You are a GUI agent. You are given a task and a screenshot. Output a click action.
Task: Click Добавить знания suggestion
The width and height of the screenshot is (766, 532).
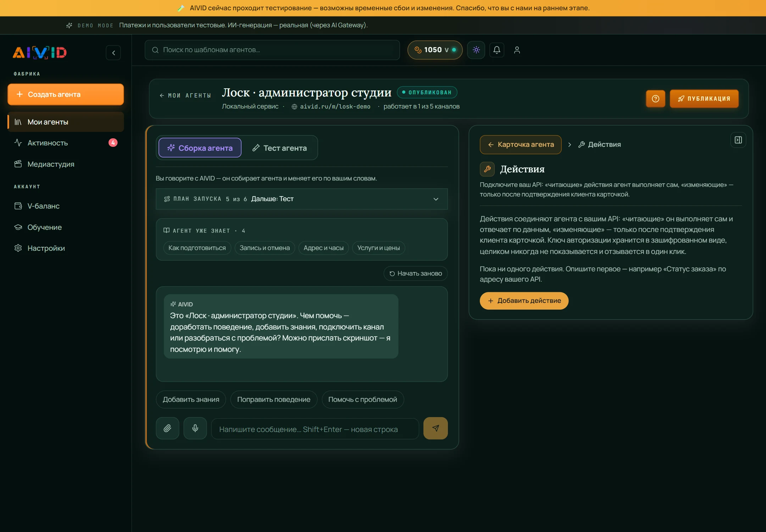191,400
